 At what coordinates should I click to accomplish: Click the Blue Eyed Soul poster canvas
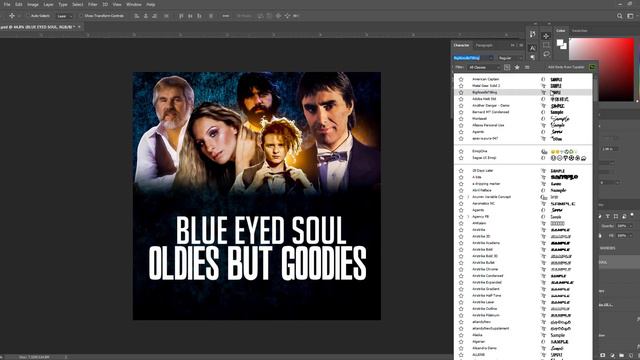[x=257, y=196]
